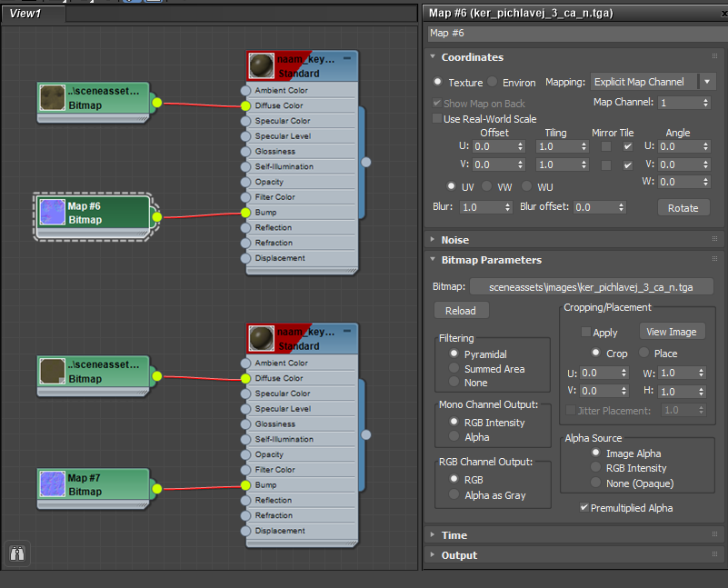Image resolution: width=728 pixels, height=588 pixels.
Task: Select the VW mapping radio button
Action: 486,186
